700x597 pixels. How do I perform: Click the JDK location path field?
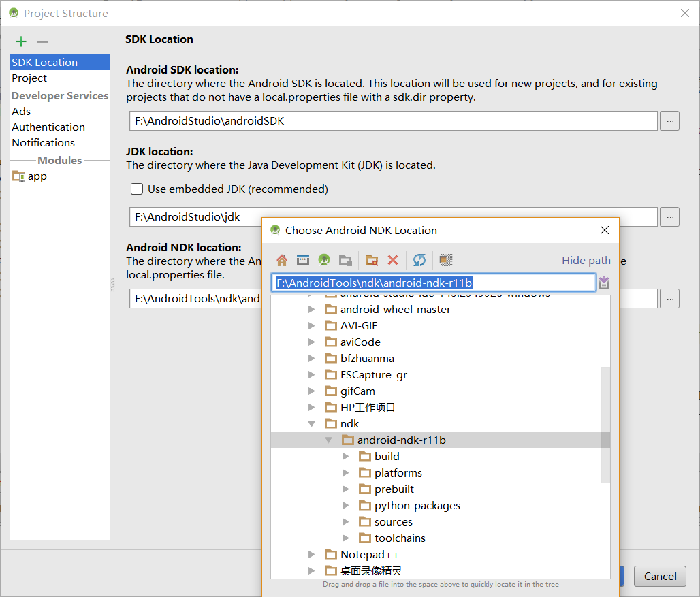[x=394, y=217]
